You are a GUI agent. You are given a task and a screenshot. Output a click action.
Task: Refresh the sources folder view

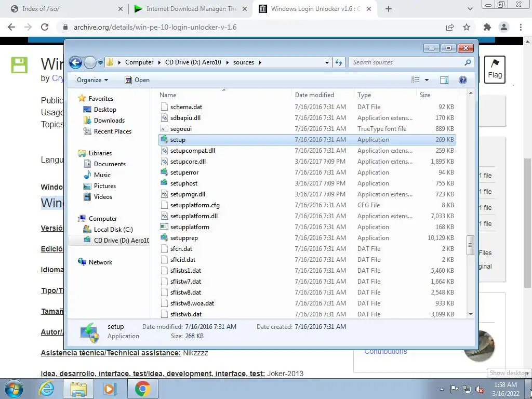pyautogui.click(x=339, y=62)
